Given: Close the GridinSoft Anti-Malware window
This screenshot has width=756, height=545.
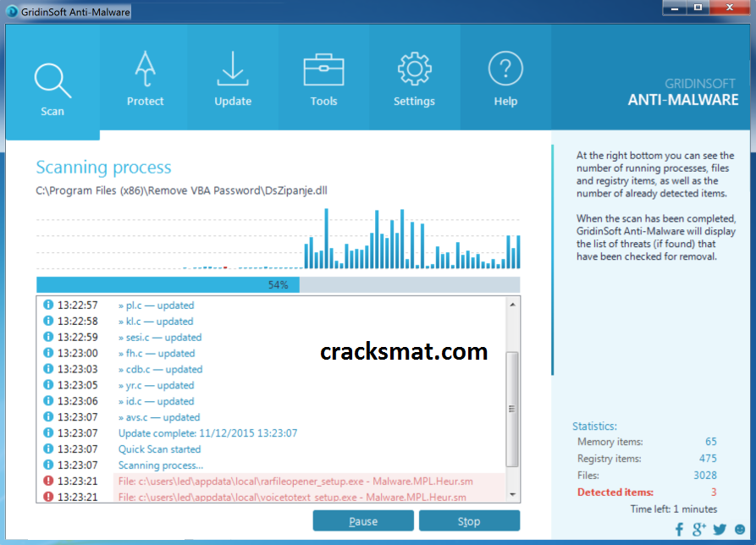Looking at the screenshot, I should point(730,8).
